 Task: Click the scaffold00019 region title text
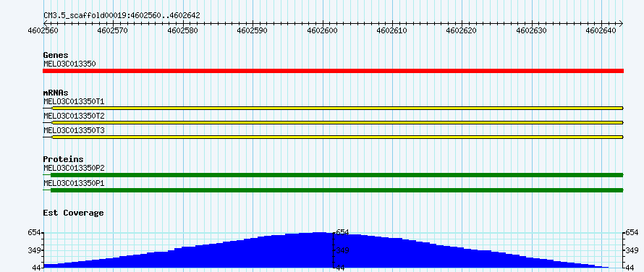(x=122, y=15)
